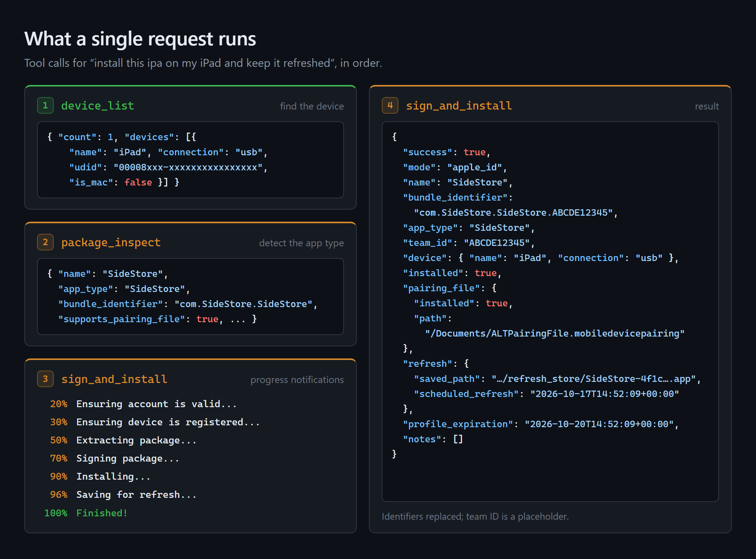The image size is (756, 559).
Task: Click the '50% Extracting package...' line
Action: tap(123, 440)
